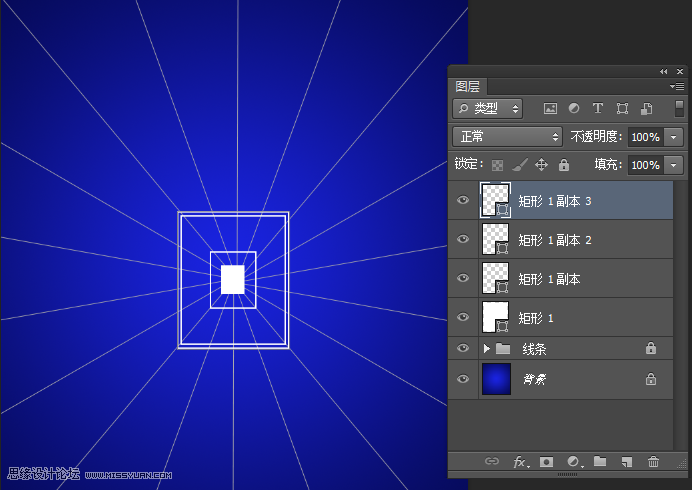Lock position move-arrows icon
This screenshot has width=692, height=490.
[541, 165]
